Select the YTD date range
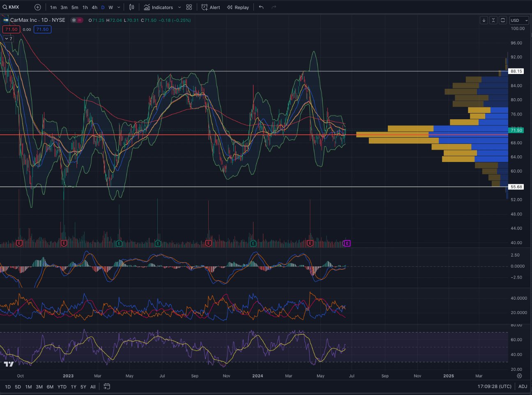The height and width of the screenshot is (395, 532). coord(62,386)
